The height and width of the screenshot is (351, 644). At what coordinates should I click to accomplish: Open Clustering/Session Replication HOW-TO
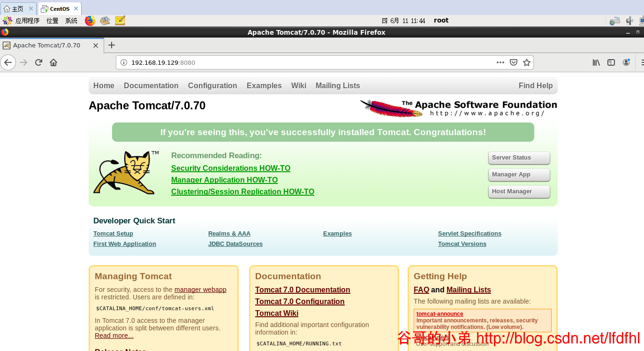click(242, 191)
